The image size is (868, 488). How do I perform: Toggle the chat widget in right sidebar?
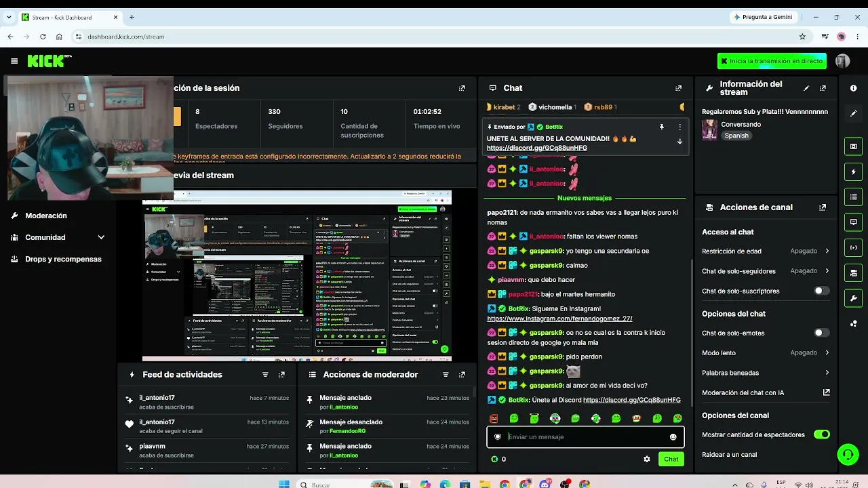tap(853, 222)
